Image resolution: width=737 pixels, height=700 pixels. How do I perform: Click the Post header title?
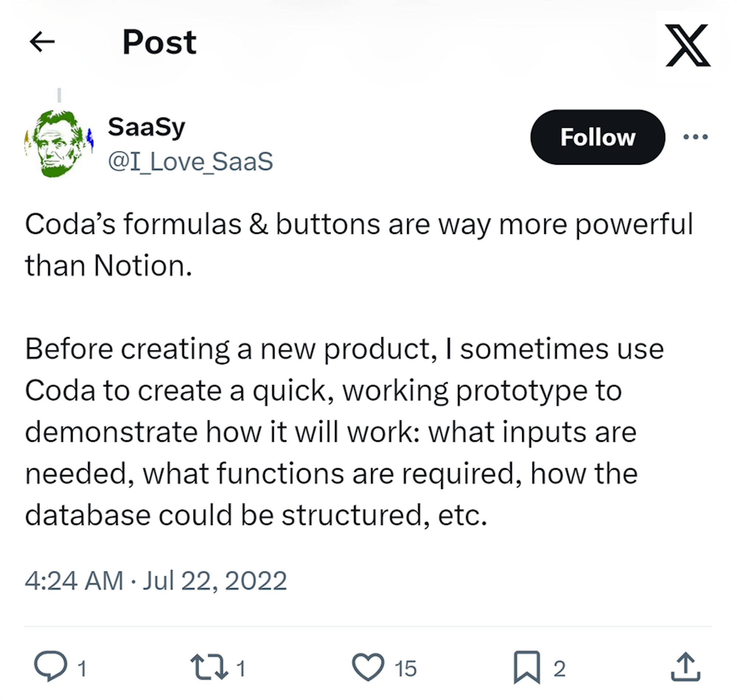click(159, 42)
